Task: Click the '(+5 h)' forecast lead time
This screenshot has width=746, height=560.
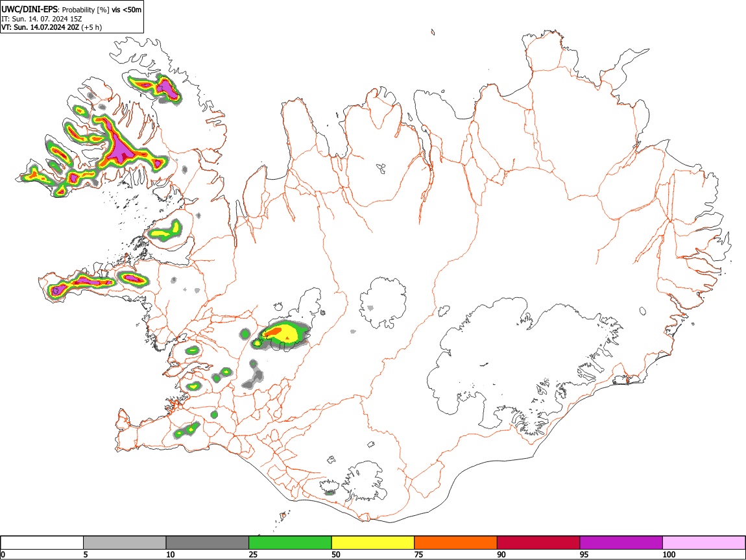Action: [91, 27]
